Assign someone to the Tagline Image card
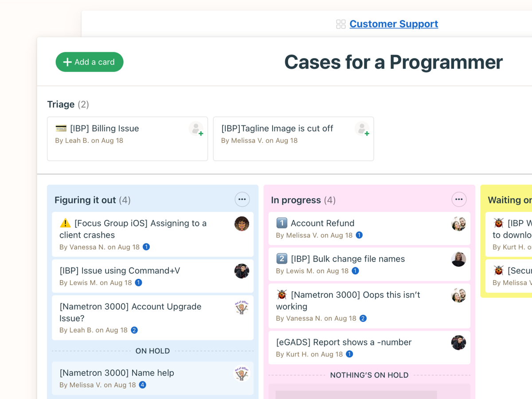Screen dimensions: 532x399 click(x=363, y=129)
